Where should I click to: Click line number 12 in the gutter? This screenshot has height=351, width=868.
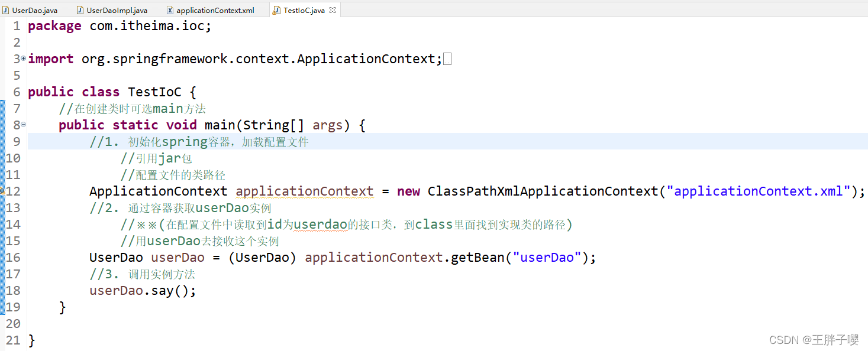tap(13, 191)
